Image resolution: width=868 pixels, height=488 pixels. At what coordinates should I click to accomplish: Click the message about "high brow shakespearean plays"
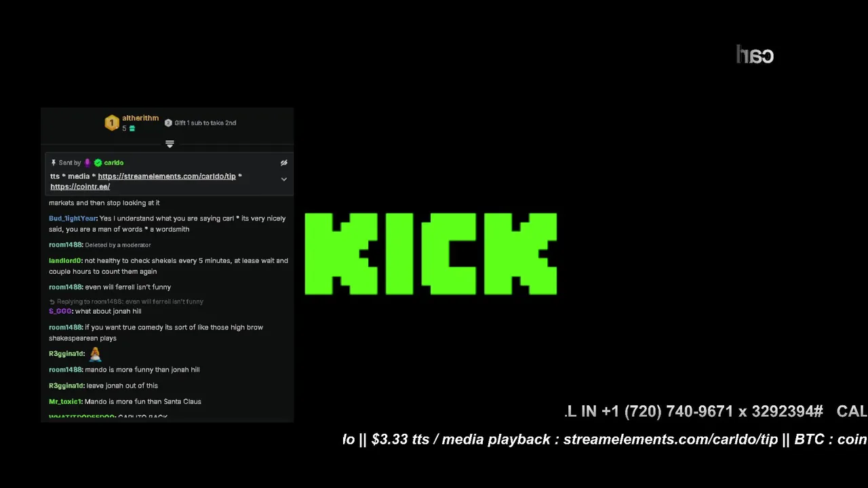[156, 333]
